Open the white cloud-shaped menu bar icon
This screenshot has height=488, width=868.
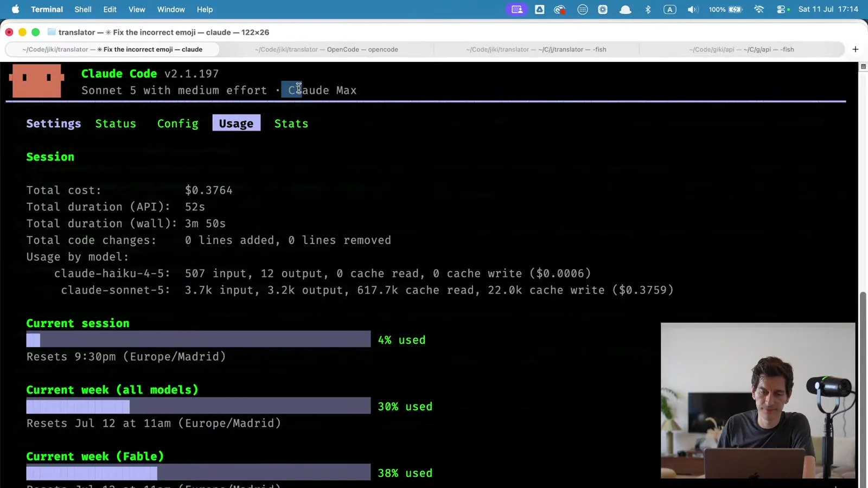[x=625, y=9]
